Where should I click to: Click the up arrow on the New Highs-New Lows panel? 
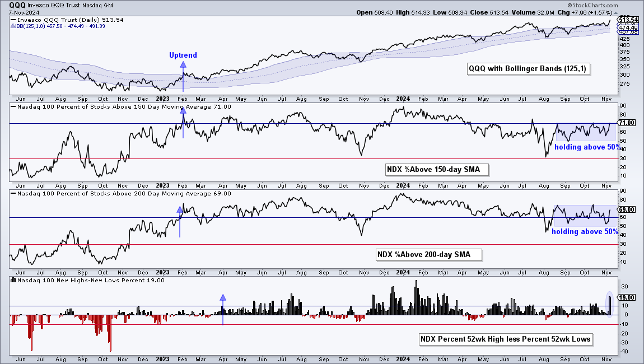click(x=223, y=310)
